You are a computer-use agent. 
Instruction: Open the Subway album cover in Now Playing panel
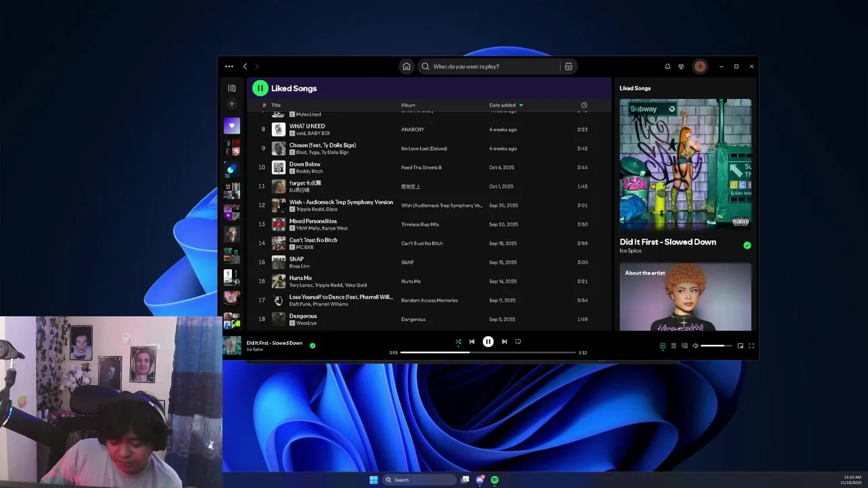[686, 165]
